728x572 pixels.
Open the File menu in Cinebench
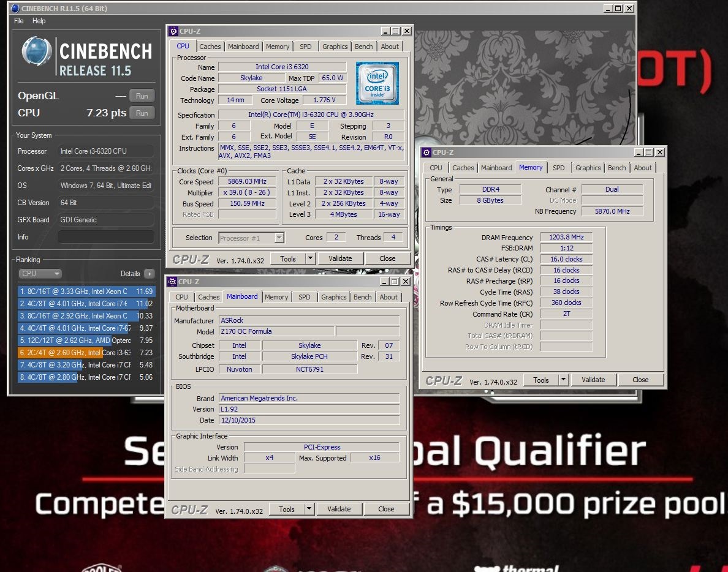tap(18, 21)
